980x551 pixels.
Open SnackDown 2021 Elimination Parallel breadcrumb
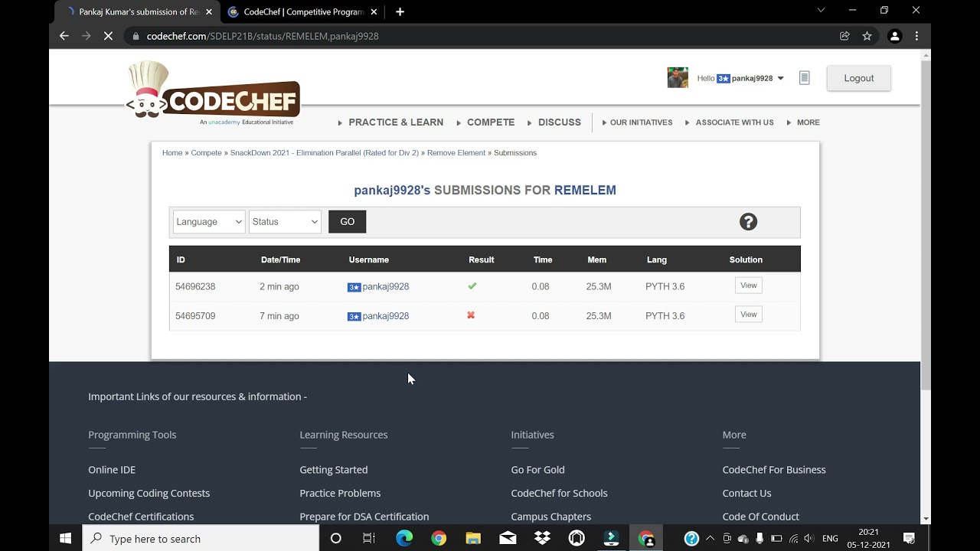point(325,153)
